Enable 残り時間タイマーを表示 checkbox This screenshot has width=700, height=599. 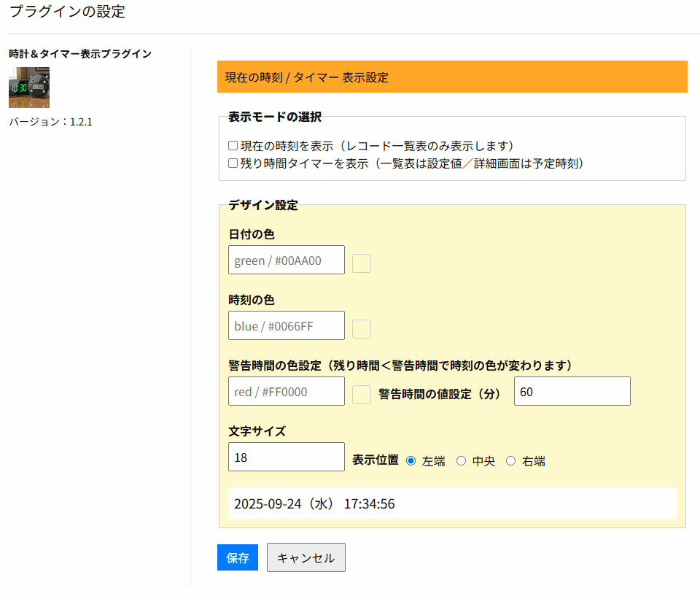tap(233, 163)
